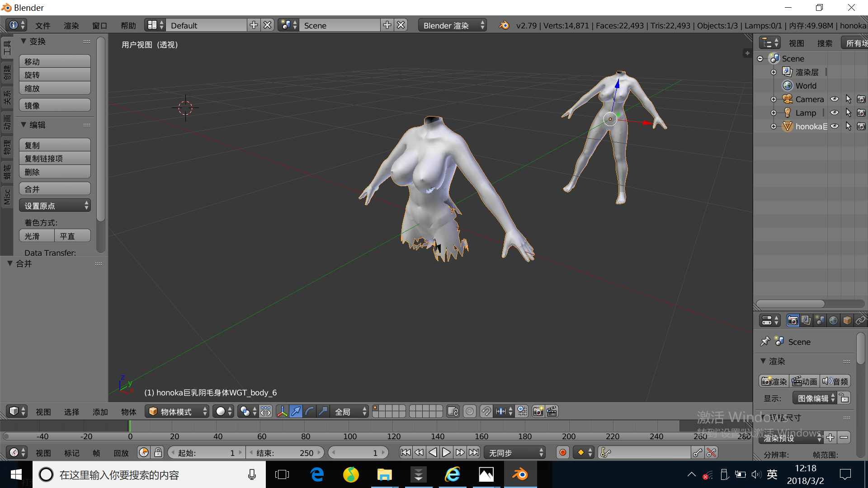Hide the Camera object via eye icon

[835, 99]
